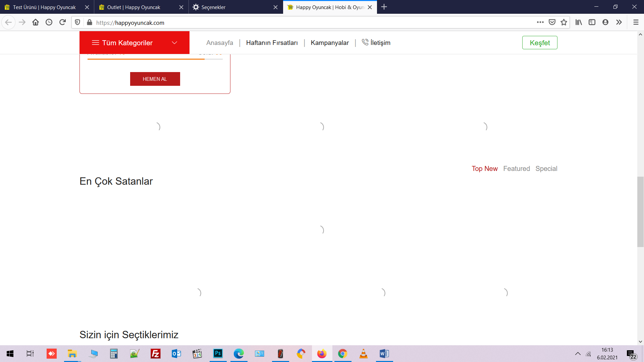Viewport: 644px width, 362px height.
Task: View site security padlock info
Action: coord(89,22)
